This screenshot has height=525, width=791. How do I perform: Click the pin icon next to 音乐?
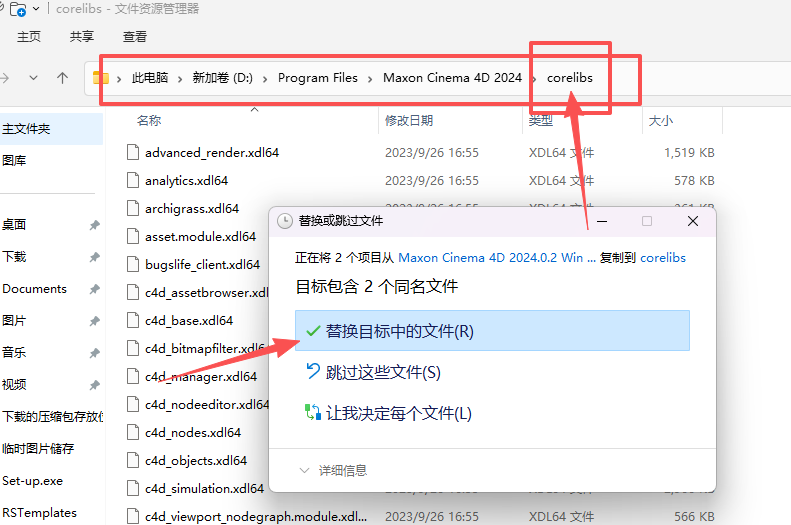[94, 353]
